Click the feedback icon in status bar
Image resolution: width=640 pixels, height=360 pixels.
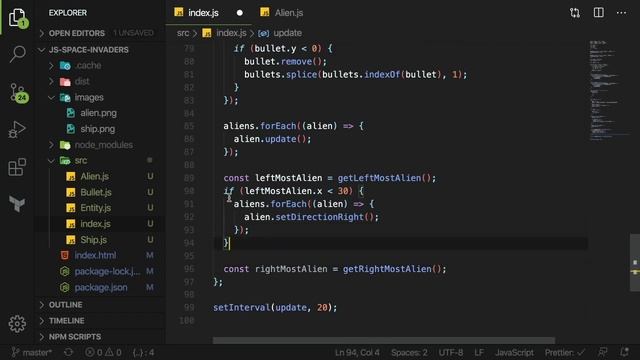[x=602, y=352]
